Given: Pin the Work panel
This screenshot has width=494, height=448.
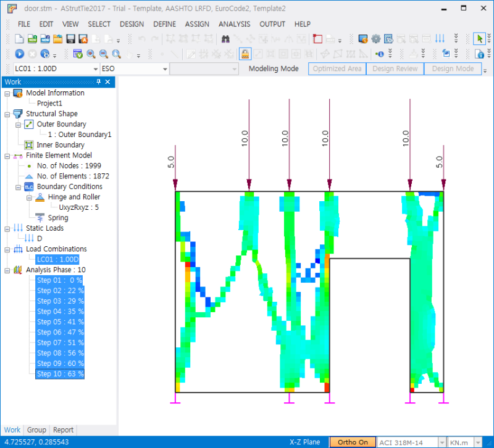Looking at the screenshot, I should coord(99,82).
